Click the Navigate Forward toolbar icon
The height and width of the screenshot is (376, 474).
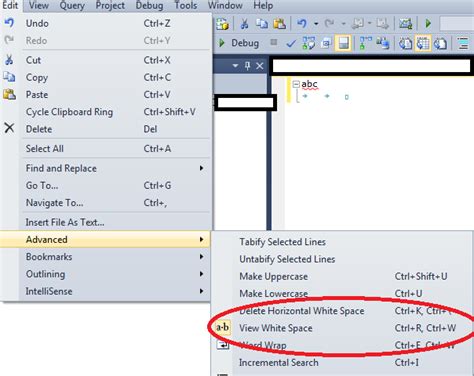(x=382, y=24)
